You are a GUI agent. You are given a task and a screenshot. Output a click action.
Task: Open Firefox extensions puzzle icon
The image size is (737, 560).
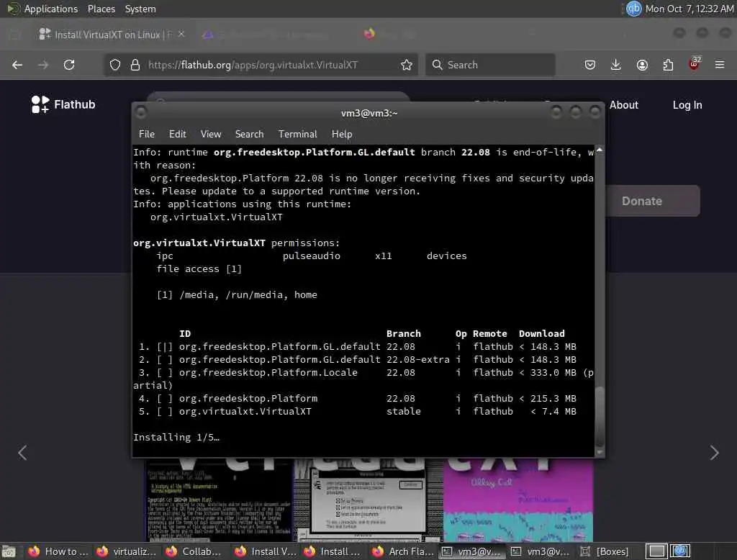tap(668, 65)
